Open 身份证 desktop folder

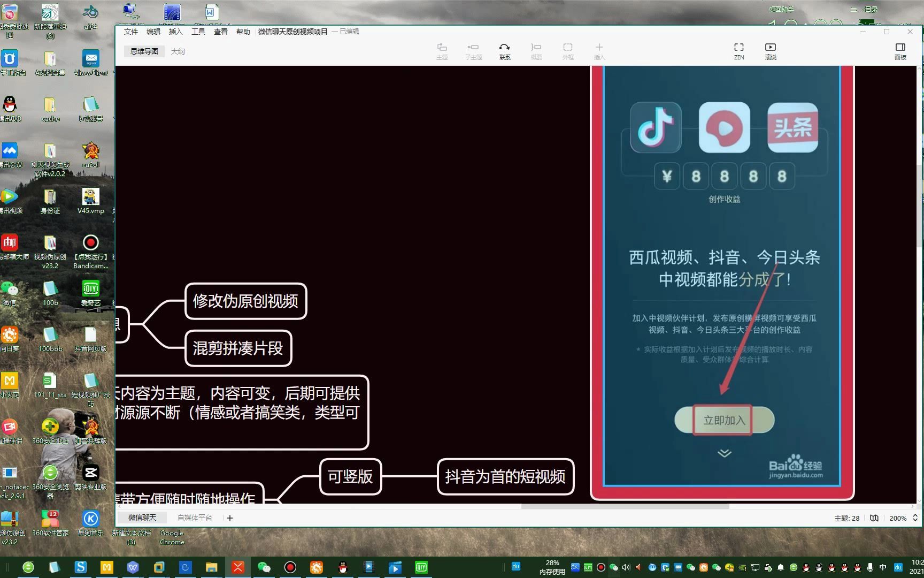tap(50, 201)
